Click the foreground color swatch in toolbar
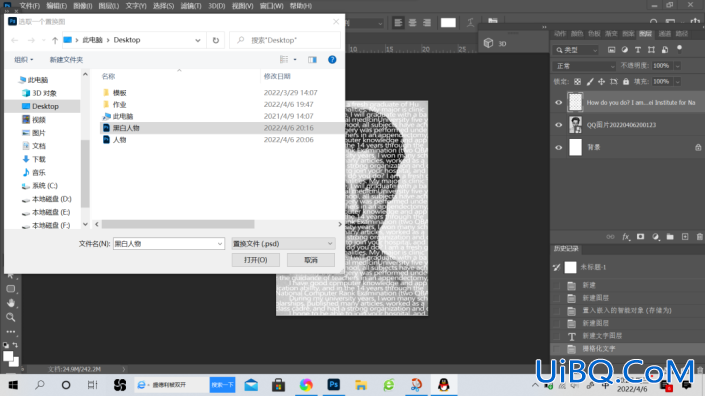The width and height of the screenshot is (705, 396). point(8,356)
